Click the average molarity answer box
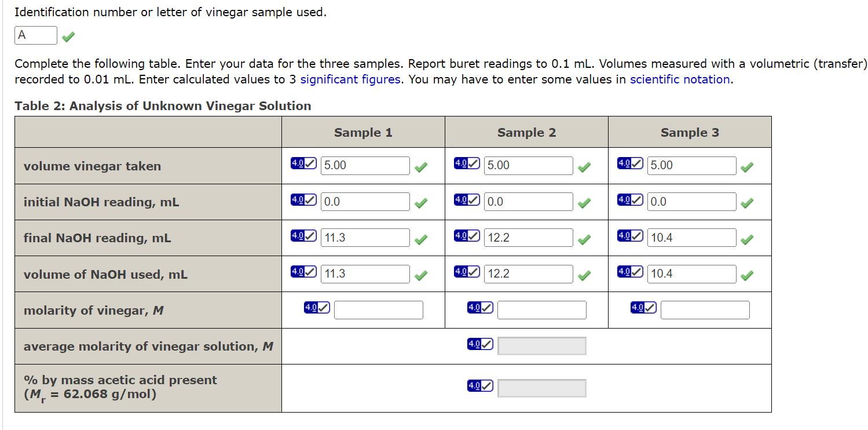868x430 pixels. 541,346
